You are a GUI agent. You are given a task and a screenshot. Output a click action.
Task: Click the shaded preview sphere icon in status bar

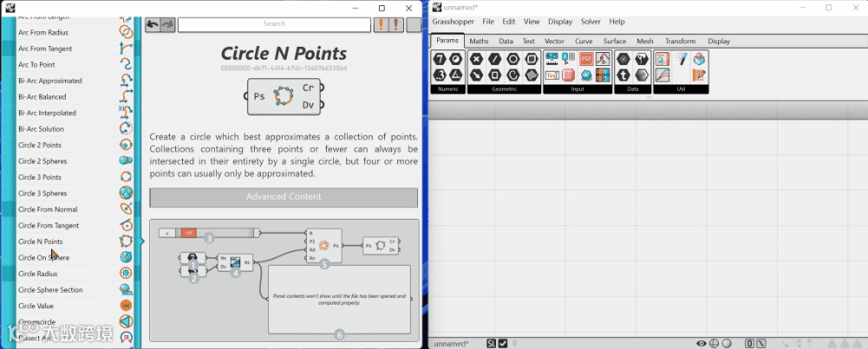(727, 344)
